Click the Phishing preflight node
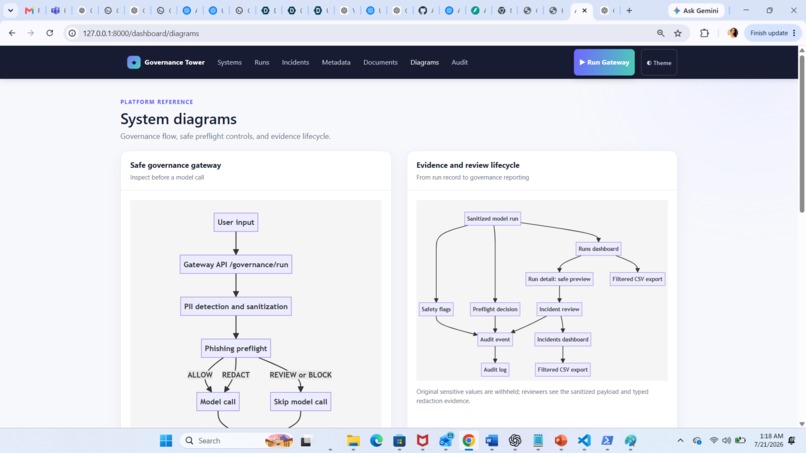Viewport: 806px width, 453px height. point(235,348)
